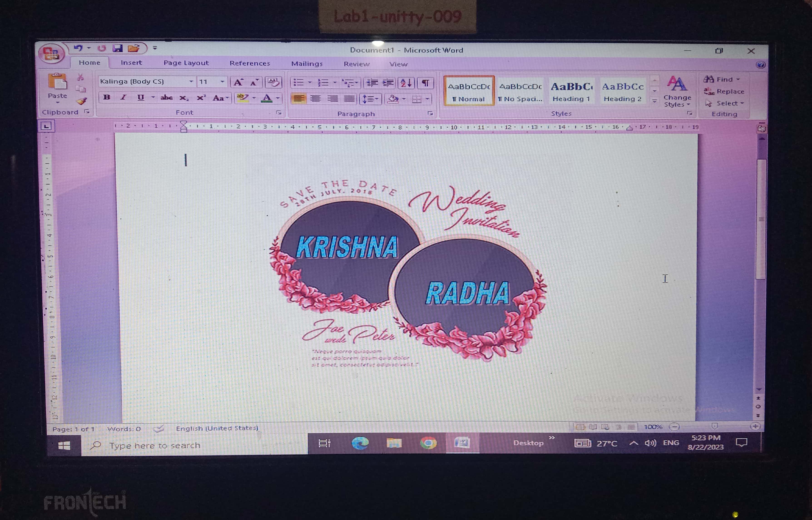Image resolution: width=812 pixels, height=520 pixels.
Task: Click the Clear Formatting icon
Action: [x=273, y=82]
